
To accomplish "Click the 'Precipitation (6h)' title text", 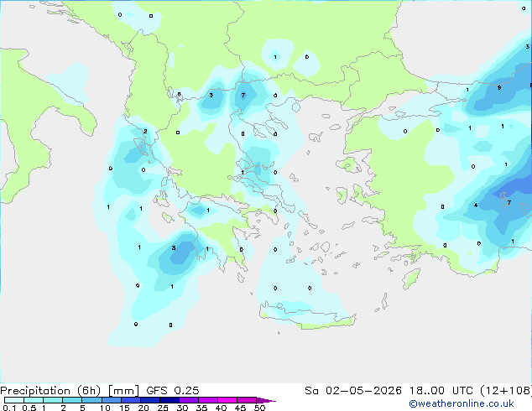I will (x=50, y=391).
